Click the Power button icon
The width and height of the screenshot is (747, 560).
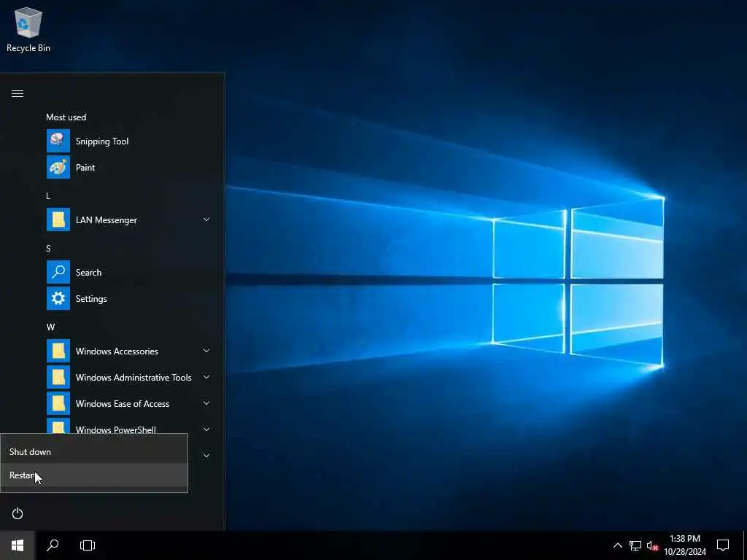coord(18,513)
